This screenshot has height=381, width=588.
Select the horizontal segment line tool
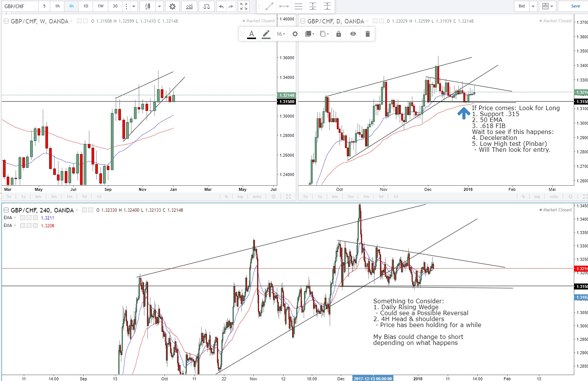click(284, 6)
